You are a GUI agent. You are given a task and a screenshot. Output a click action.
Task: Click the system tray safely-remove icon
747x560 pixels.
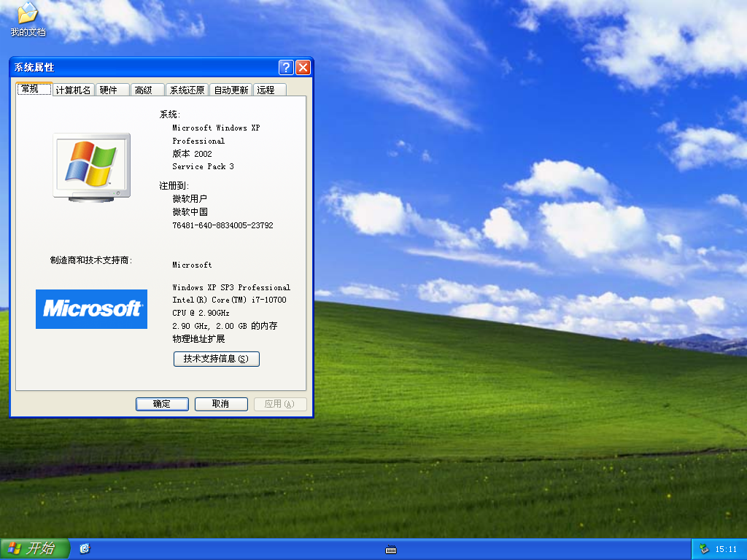point(704,549)
